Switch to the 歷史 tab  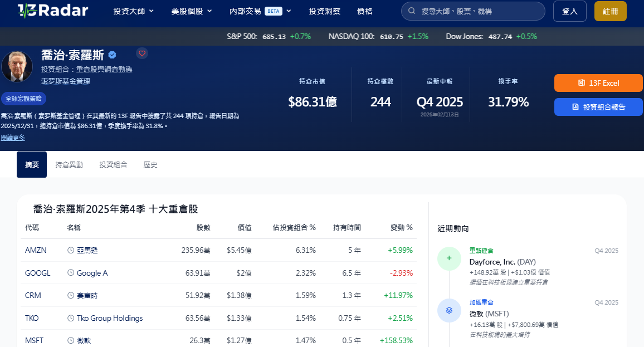point(150,165)
